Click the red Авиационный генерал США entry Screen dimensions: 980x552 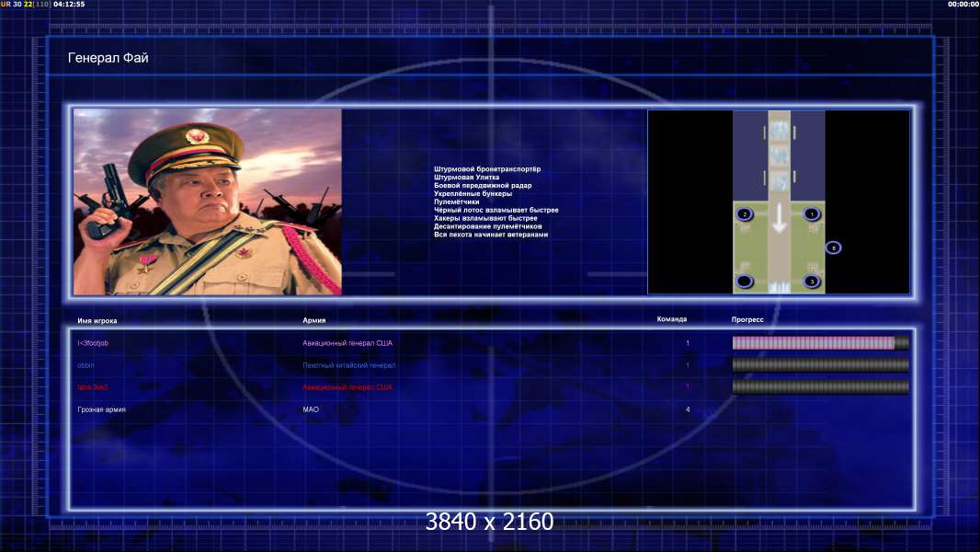(x=348, y=387)
